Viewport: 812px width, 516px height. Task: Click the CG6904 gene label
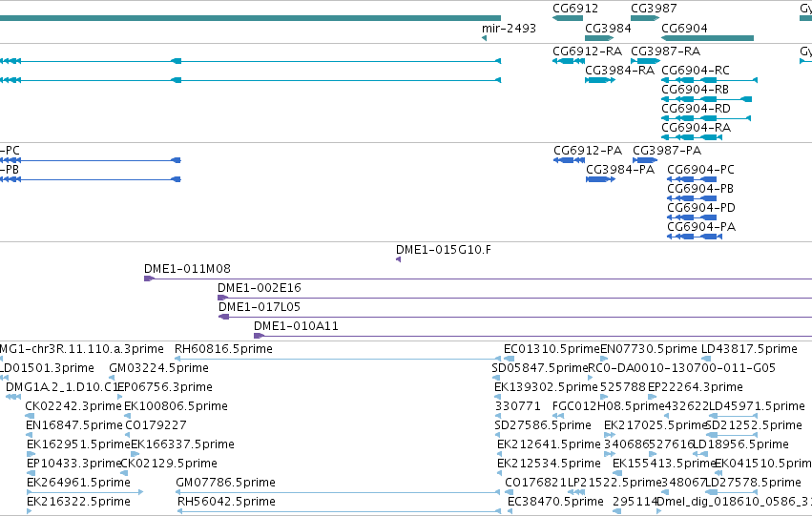684,29
